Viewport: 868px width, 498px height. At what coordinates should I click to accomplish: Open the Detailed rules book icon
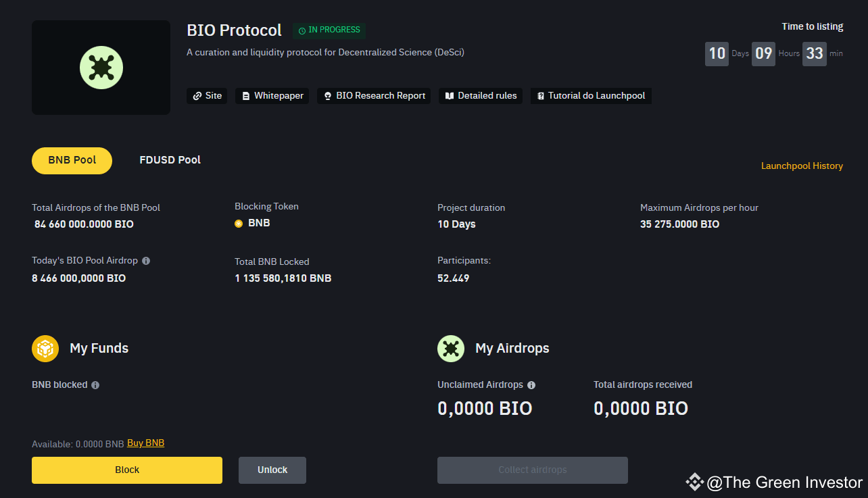click(x=450, y=96)
